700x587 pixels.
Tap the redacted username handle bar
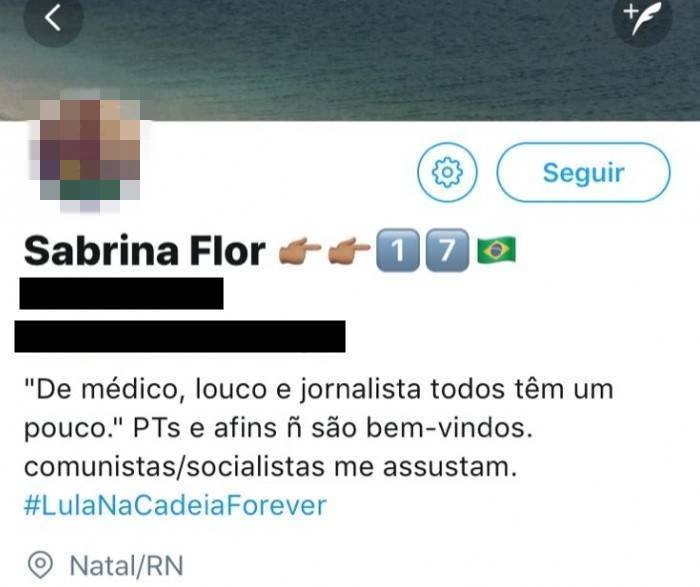[x=121, y=293]
